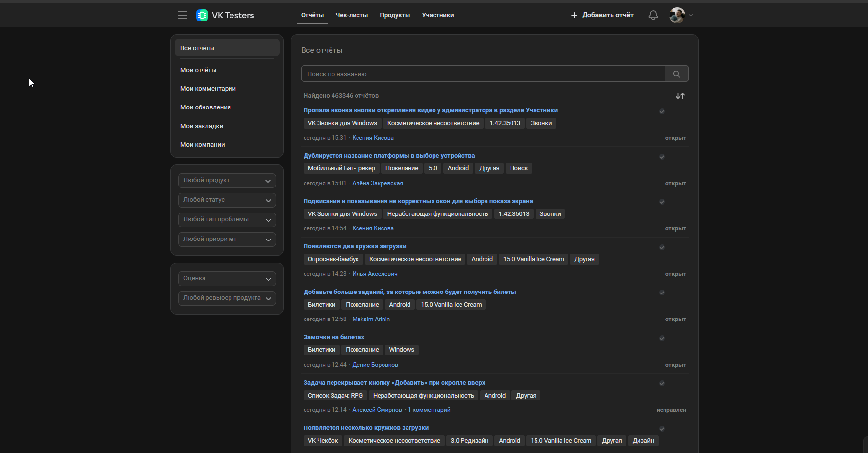Open report 'Задача перекрывает кнопку «Добавить»'
868x453 pixels.
(394, 383)
